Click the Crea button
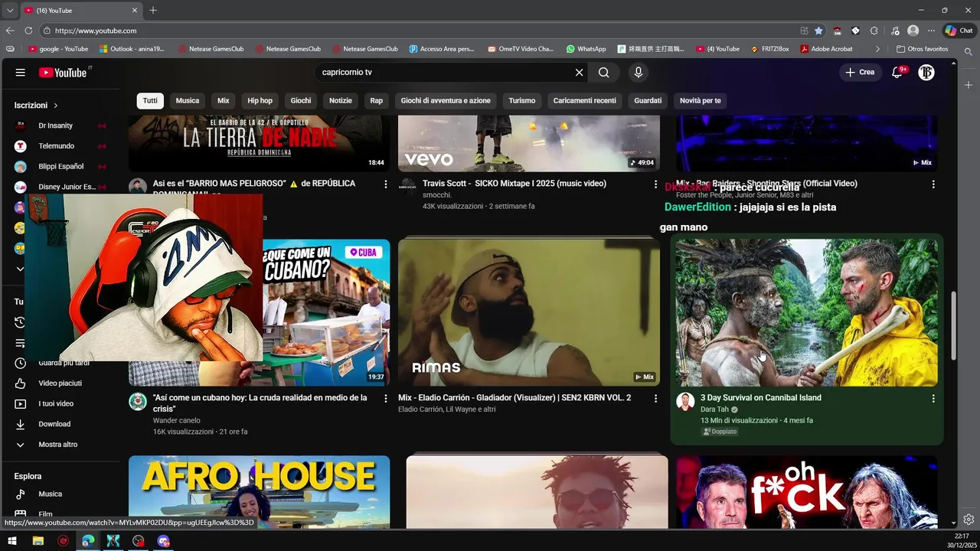Viewport: 980px width, 551px height. tap(861, 72)
